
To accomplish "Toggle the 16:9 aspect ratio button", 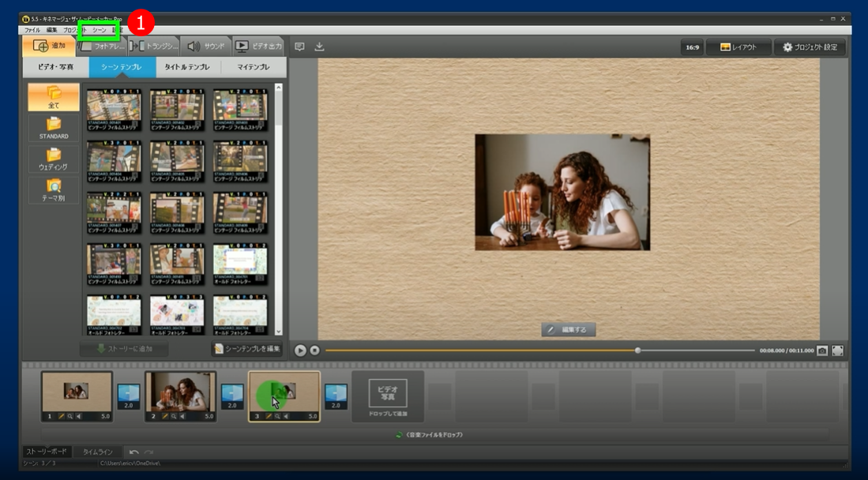I will (692, 47).
